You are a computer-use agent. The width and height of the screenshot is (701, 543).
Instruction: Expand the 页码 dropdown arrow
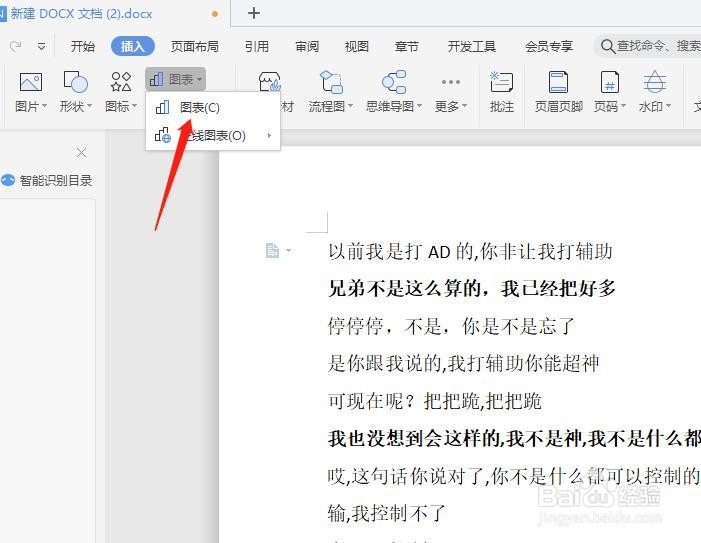(x=623, y=106)
